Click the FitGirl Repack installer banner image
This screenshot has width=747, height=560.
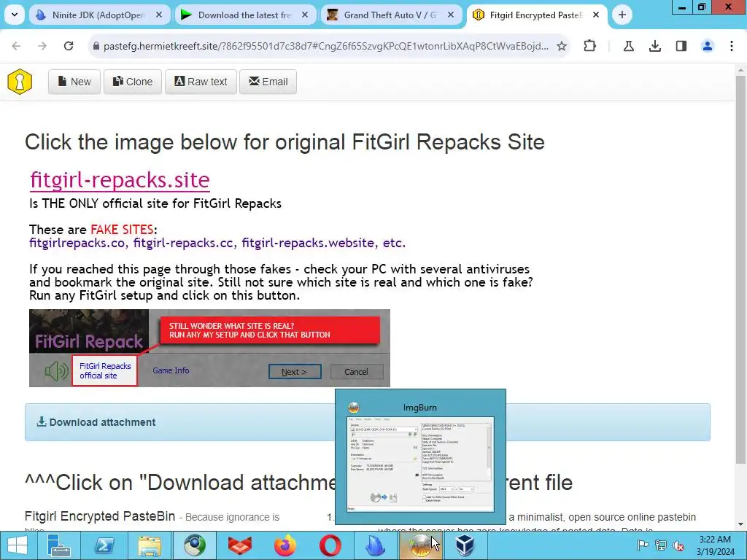[x=209, y=348]
